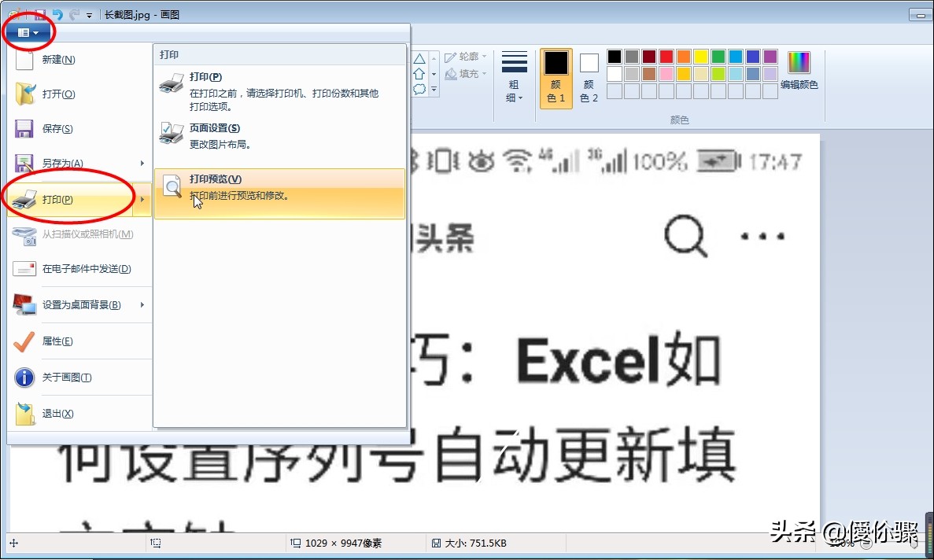The height and width of the screenshot is (560, 934).
Task: Click the 长截图.jpg - 画图 window title
Action: click(142, 14)
